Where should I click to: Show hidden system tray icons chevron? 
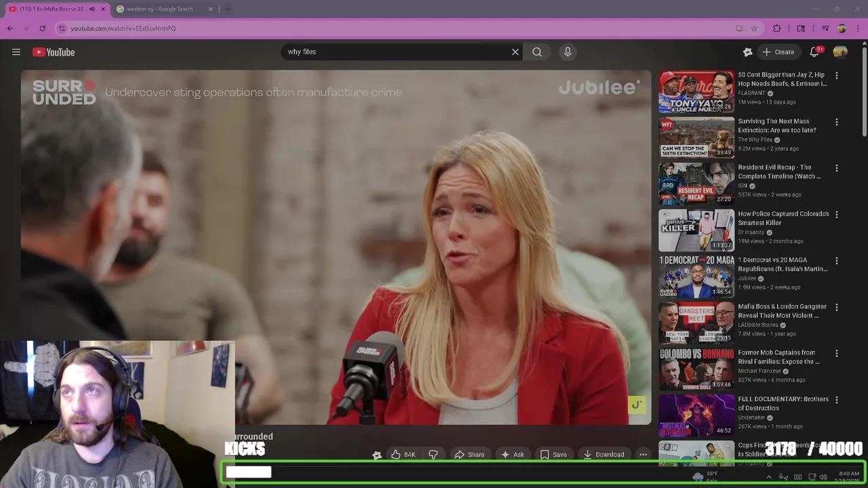tap(768, 477)
